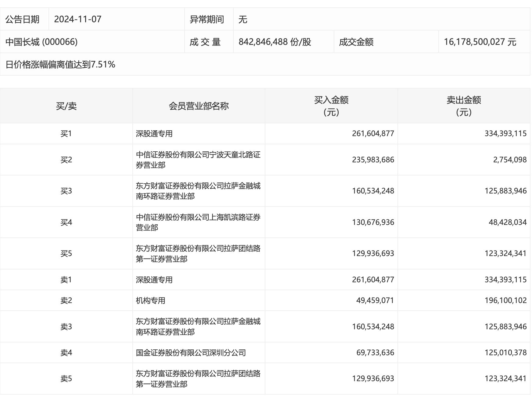This screenshot has width=532, height=401.
Task: Click the 异常期间 label
Action: coord(207,19)
